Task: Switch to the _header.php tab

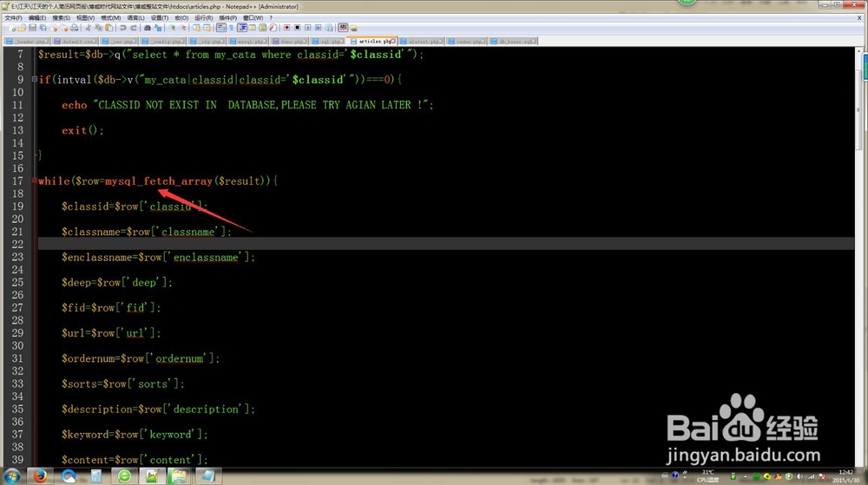Action: pyautogui.click(x=27, y=42)
